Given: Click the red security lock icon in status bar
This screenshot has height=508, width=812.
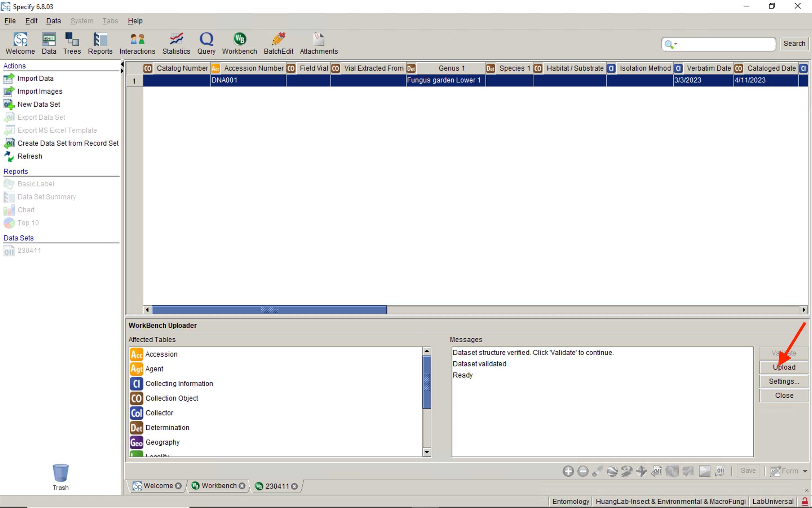Looking at the screenshot, I should point(805,502).
